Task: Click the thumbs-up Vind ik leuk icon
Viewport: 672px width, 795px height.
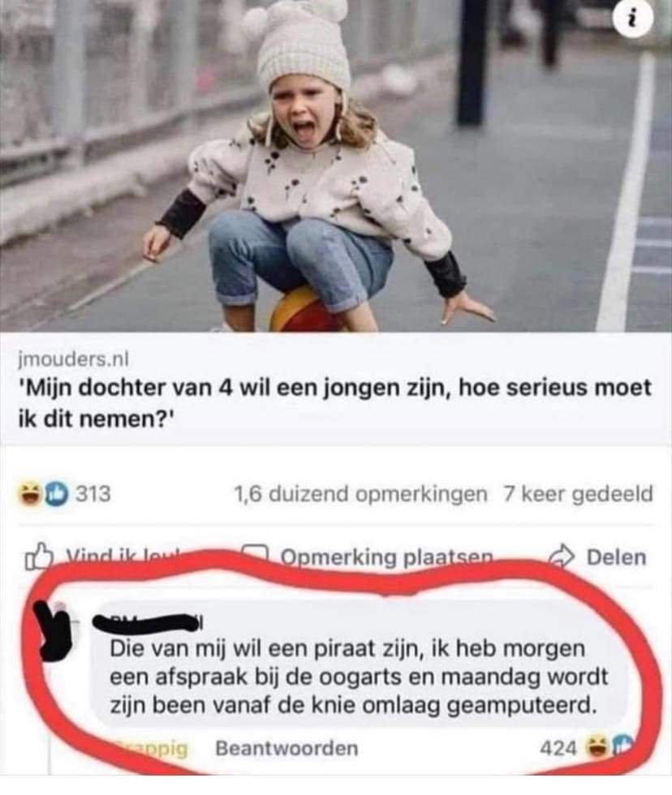Action: [38, 557]
